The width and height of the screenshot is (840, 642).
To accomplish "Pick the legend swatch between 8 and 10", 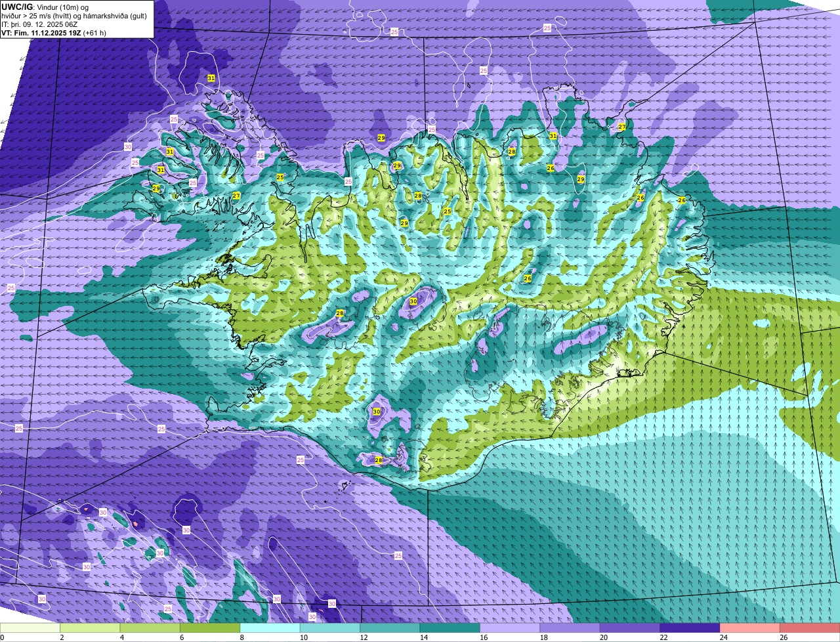I will coord(270,628).
